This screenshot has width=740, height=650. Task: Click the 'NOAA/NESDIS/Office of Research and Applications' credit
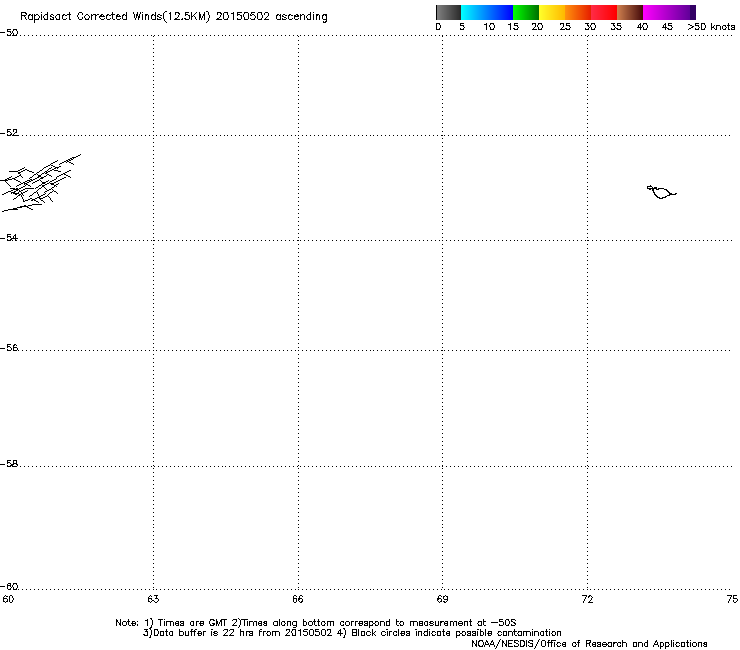pos(589,644)
